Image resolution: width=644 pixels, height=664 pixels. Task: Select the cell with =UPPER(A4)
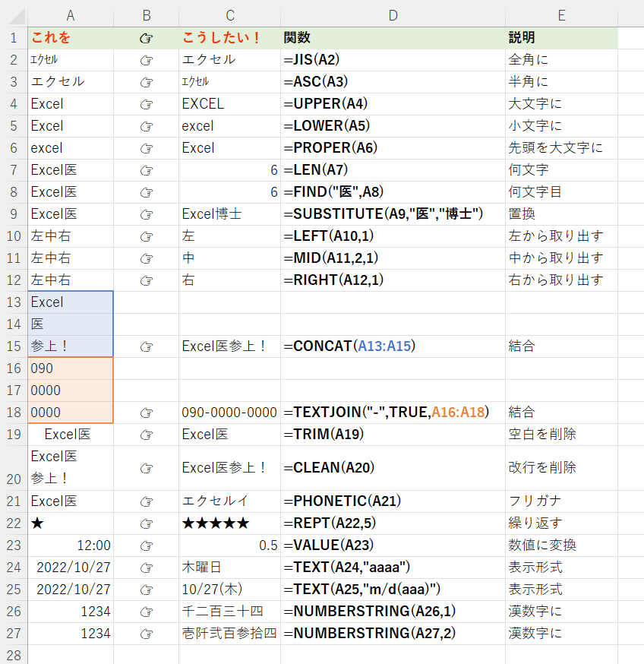click(x=393, y=104)
